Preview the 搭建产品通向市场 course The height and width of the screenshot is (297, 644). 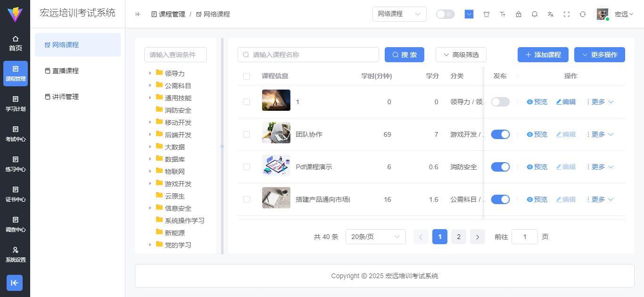[x=537, y=199]
